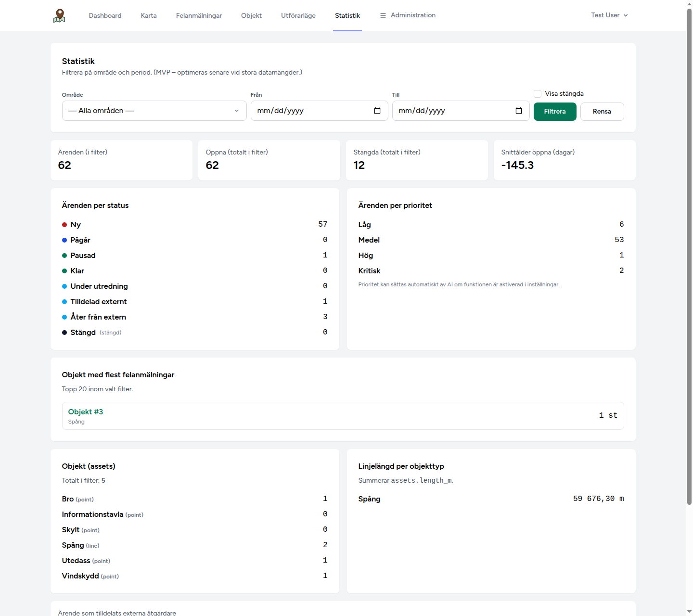
Task: Click the Medel priority count 53
Action: tap(619, 240)
